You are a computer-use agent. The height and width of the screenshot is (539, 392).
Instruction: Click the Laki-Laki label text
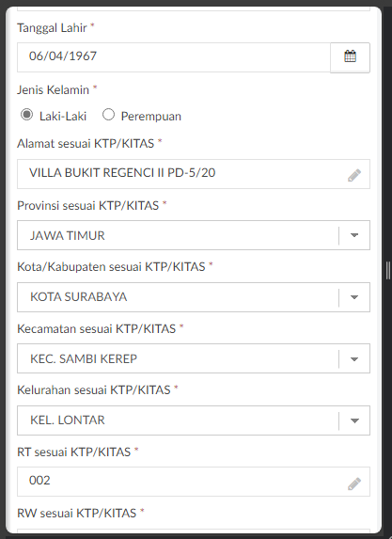pyautogui.click(x=63, y=117)
